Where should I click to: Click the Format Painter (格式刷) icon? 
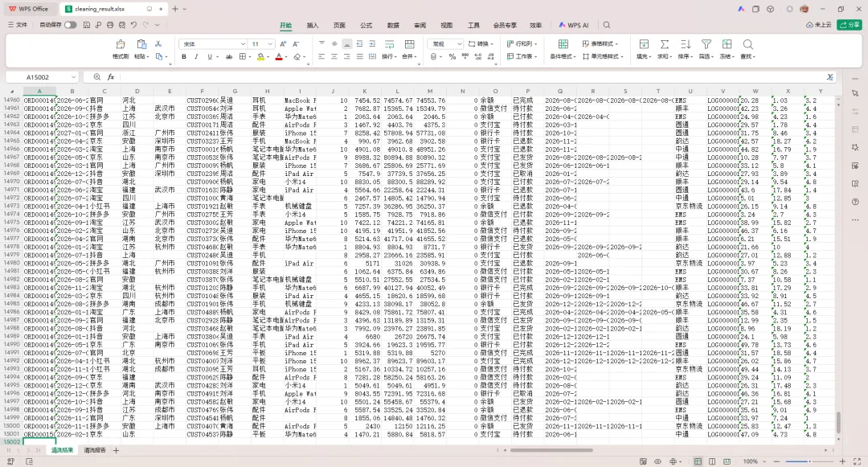tap(120, 44)
